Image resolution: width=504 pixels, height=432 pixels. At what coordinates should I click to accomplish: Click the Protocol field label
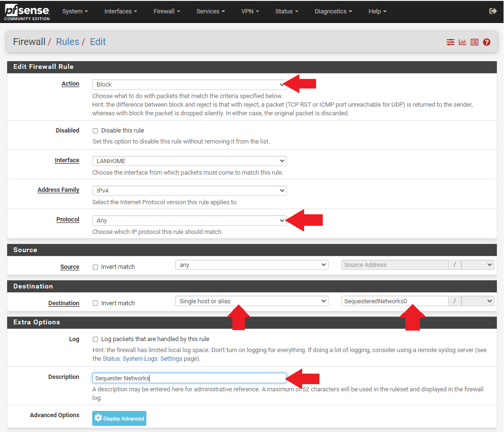68,220
